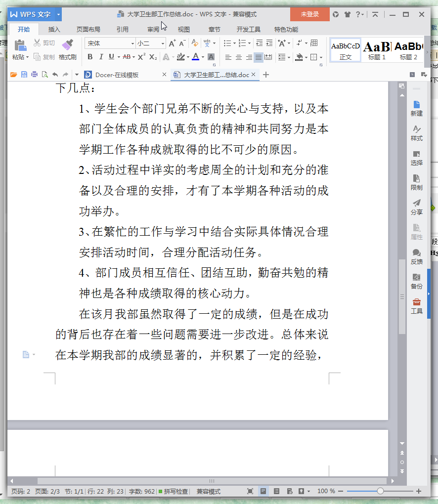Click the save icon in quick toolbar

click(24, 75)
